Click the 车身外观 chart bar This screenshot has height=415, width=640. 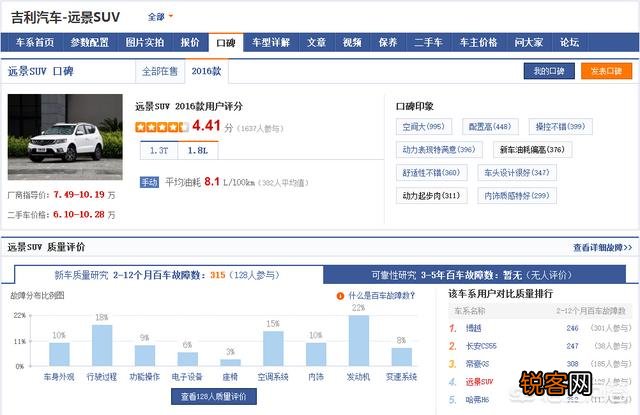[x=60, y=354]
